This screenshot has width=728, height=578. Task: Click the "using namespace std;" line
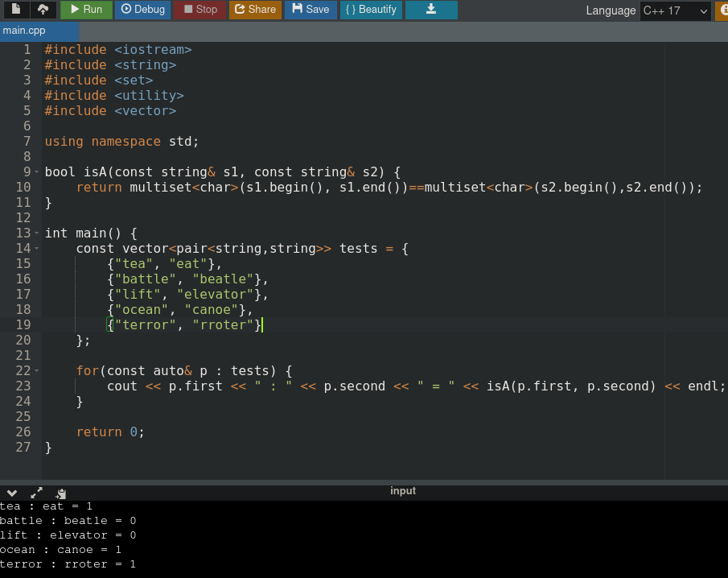point(121,142)
